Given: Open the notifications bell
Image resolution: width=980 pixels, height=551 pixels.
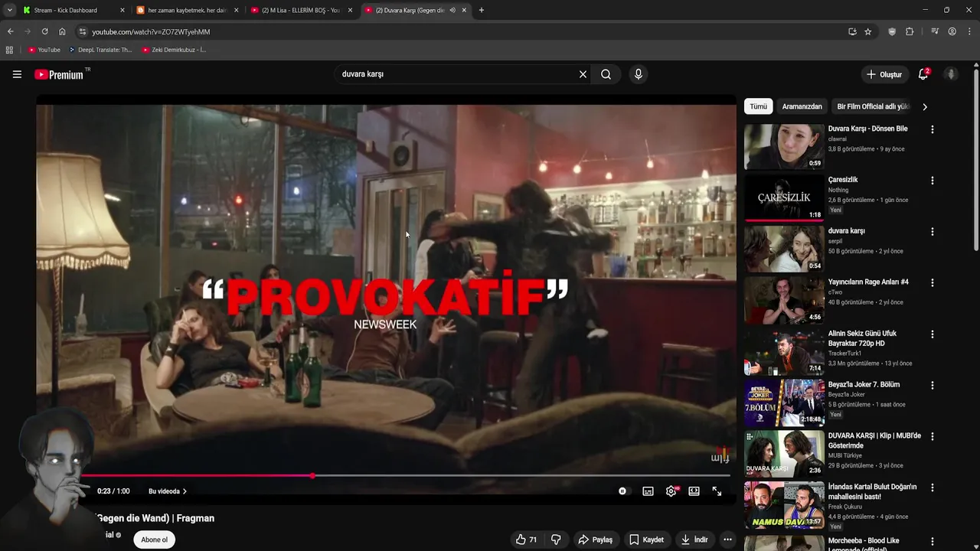Looking at the screenshot, I should click(x=923, y=74).
